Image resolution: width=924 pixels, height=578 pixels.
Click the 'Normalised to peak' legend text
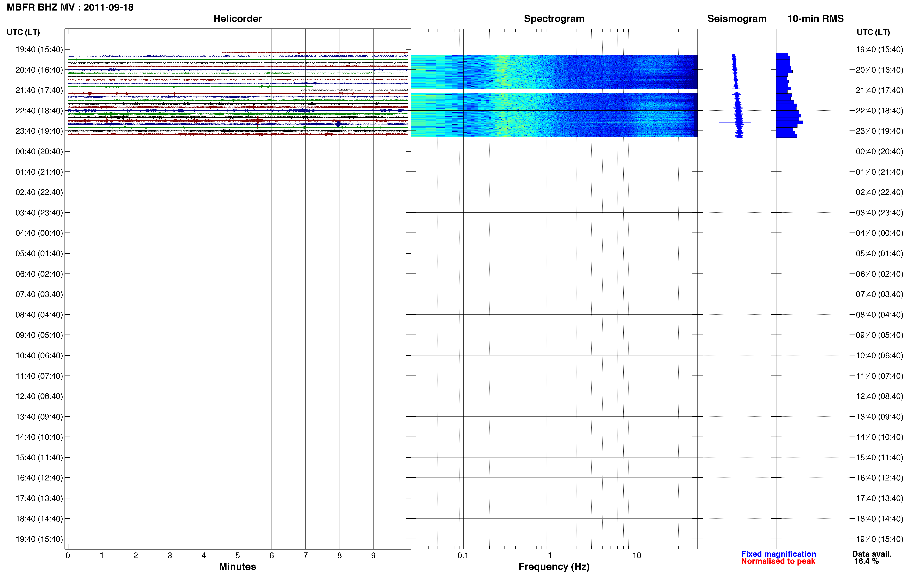point(778,561)
